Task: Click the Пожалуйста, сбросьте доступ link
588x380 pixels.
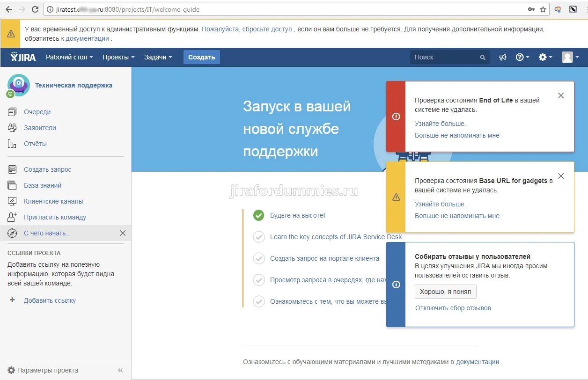Action: pyautogui.click(x=247, y=29)
